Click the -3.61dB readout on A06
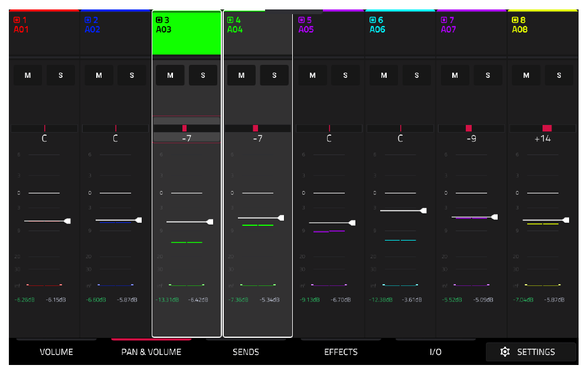The height and width of the screenshot is (375, 588). pyautogui.click(x=411, y=300)
